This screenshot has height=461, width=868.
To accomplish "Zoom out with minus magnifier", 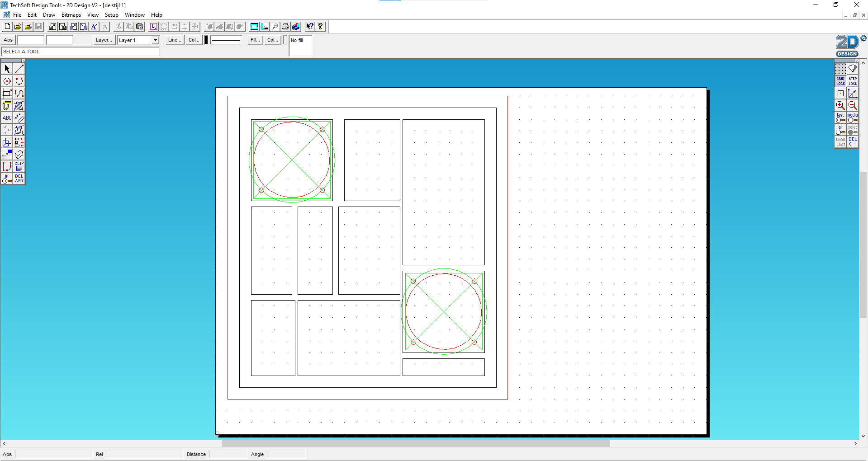I will (x=853, y=105).
